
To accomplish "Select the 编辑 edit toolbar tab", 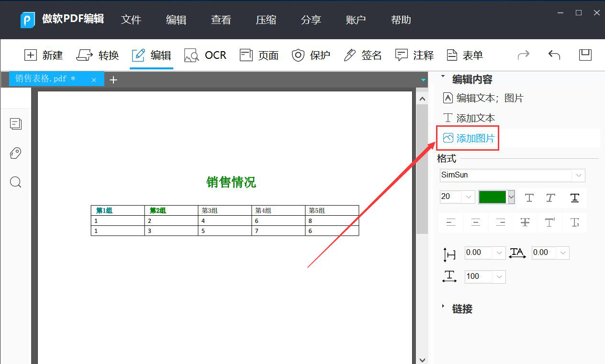I will (151, 55).
